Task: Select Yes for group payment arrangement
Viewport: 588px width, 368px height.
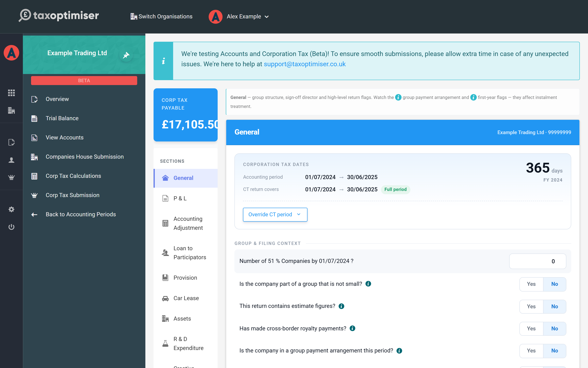Action: coord(531,351)
